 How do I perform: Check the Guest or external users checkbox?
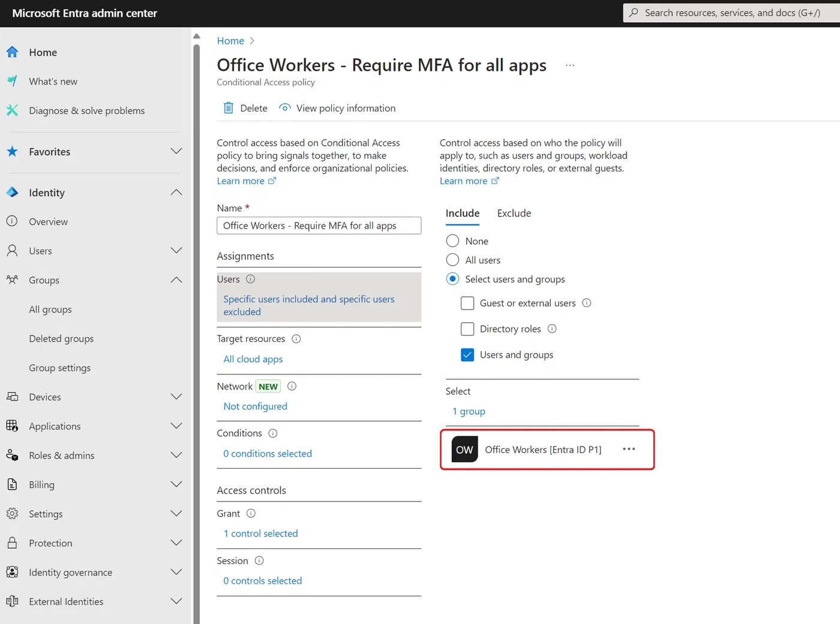click(467, 303)
